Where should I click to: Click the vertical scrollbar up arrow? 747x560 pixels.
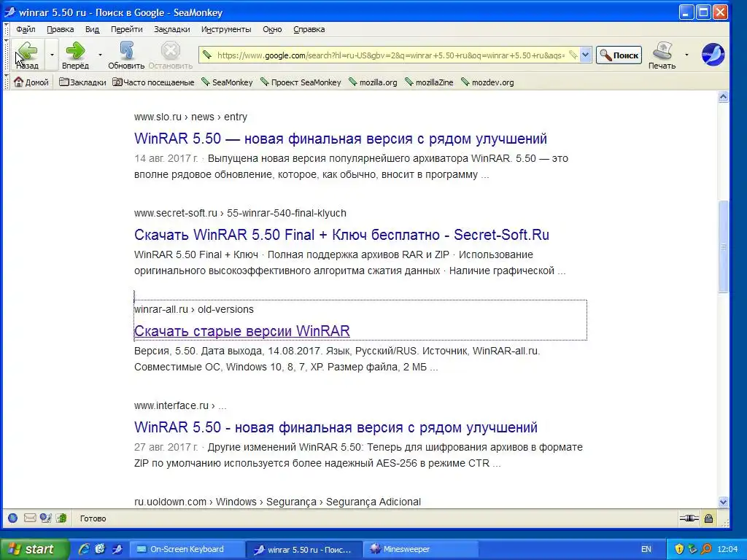coord(723,97)
